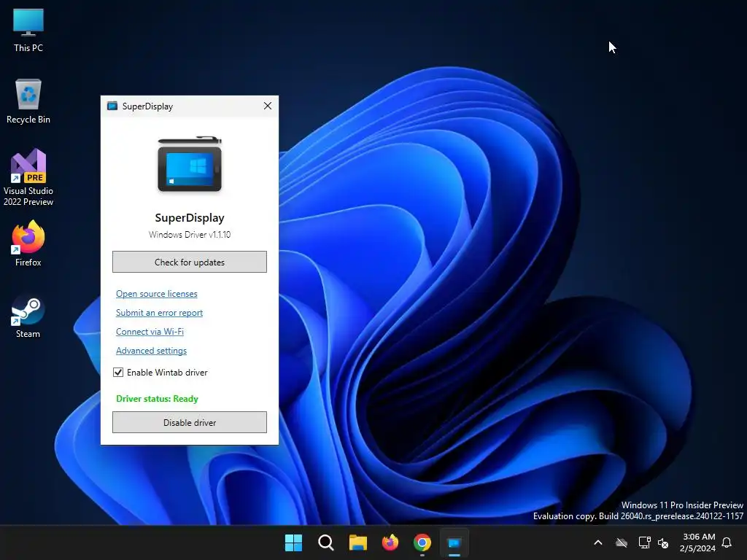747x560 pixels.
Task: Open the notification bell icon
Action: coord(727,542)
